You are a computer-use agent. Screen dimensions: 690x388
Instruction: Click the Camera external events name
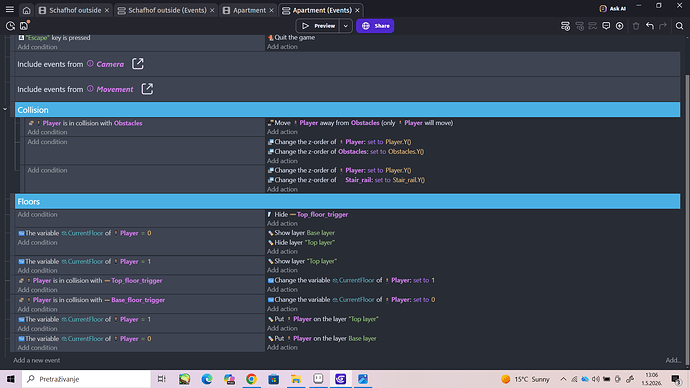coord(110,64)
